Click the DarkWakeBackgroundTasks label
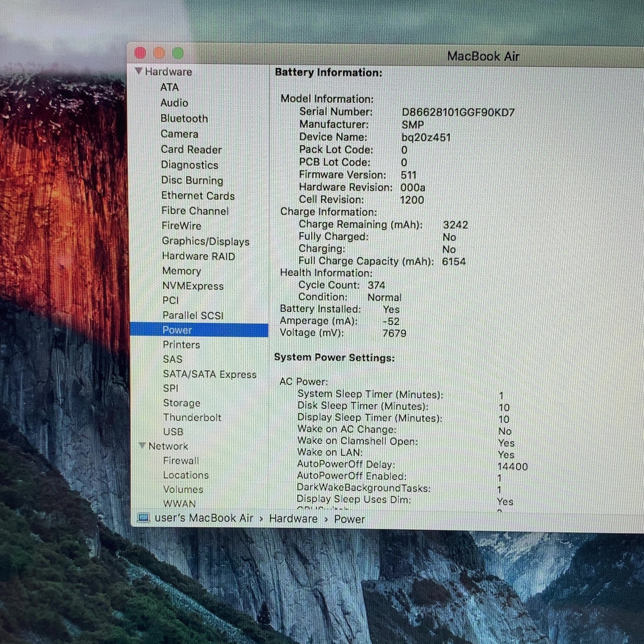The height and width of the screenshot is (644, 644). tap(363, 488)
